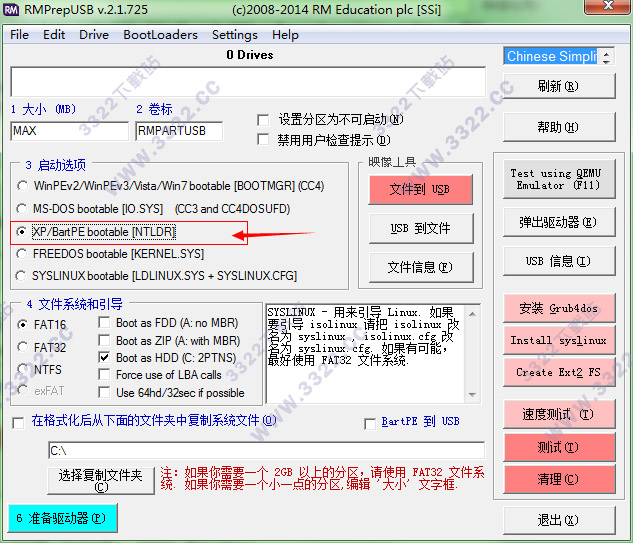Click Install syslinux button

click(x=559, y=340)
